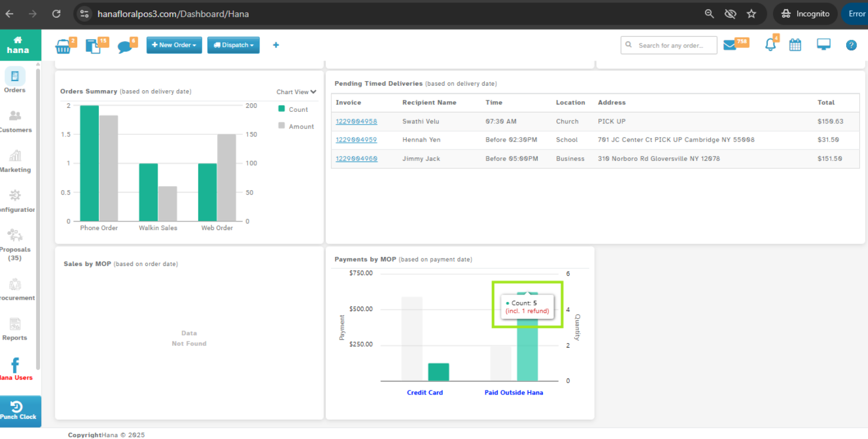Click the Location column header
Viewport: 868px width, 439px height.
[x=570, y=103]
